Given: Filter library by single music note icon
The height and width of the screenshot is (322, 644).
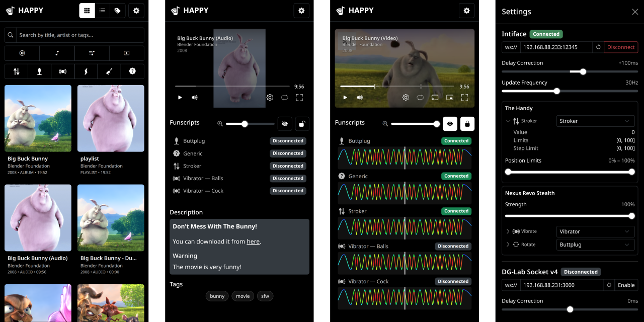Looking at the screenshot, I should point(57,53).
